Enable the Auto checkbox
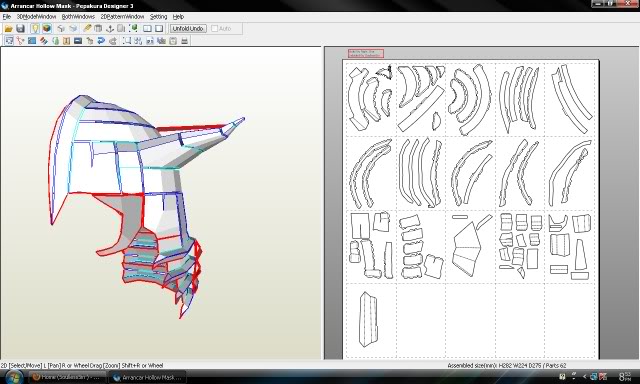Image resolution: width=640 pixels, height=384 pixels. tap(215, 29)
